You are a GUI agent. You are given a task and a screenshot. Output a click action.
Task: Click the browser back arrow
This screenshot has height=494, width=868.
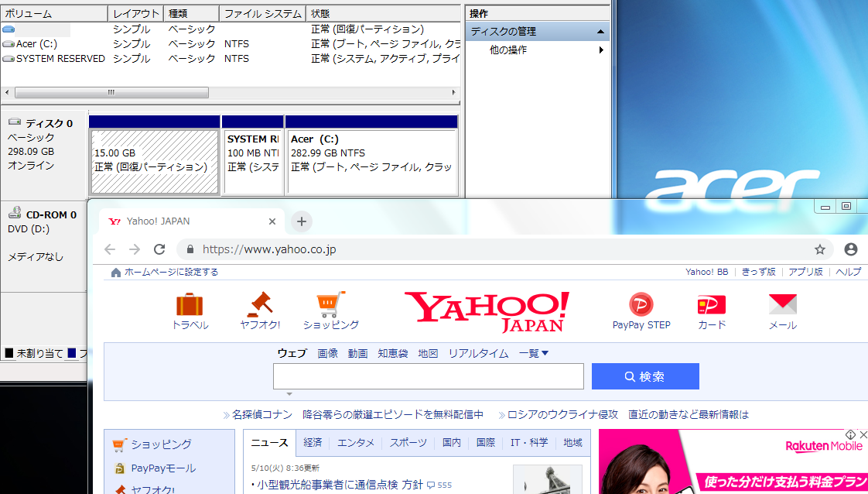point(110,249)
